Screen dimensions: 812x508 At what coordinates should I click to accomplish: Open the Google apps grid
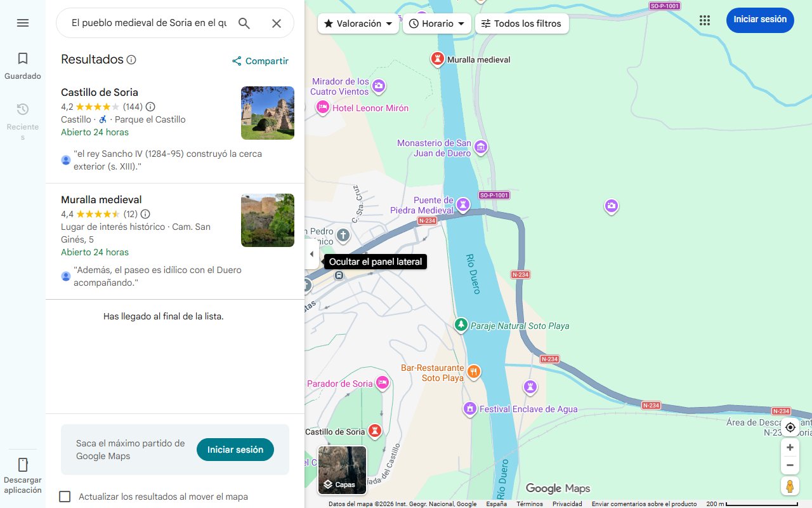click(705, 20)
